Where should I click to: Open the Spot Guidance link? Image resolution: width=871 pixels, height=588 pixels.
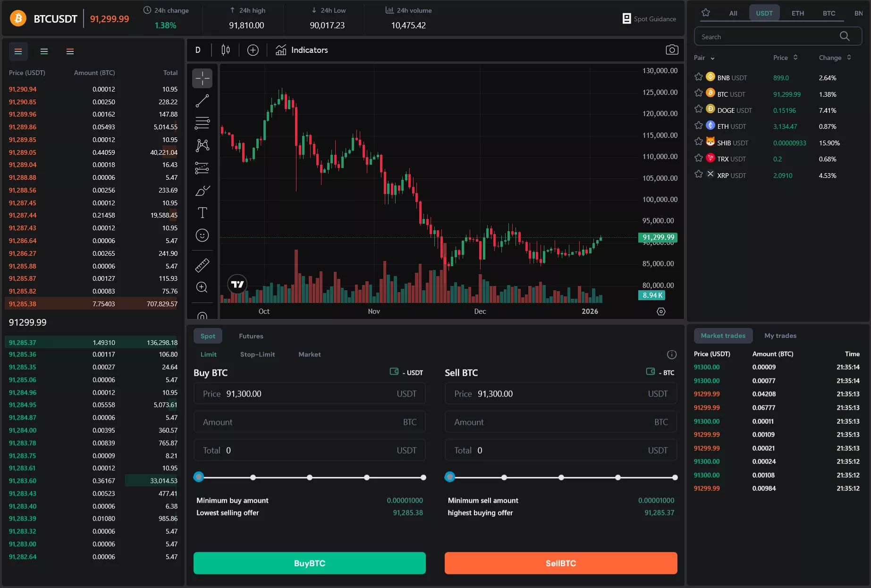pos(649,19)
